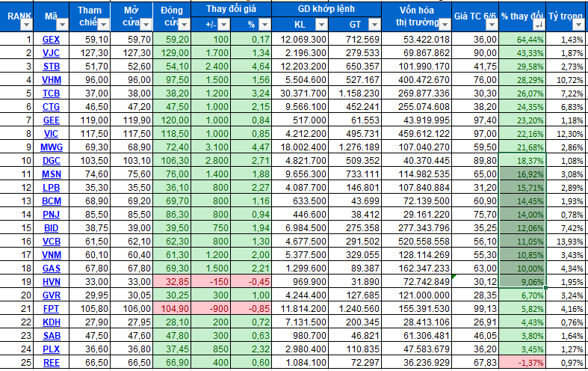Screen dimensions: 588x371
Task: Select the GD khớp lệnh header cell
Action: coord(327,10)
